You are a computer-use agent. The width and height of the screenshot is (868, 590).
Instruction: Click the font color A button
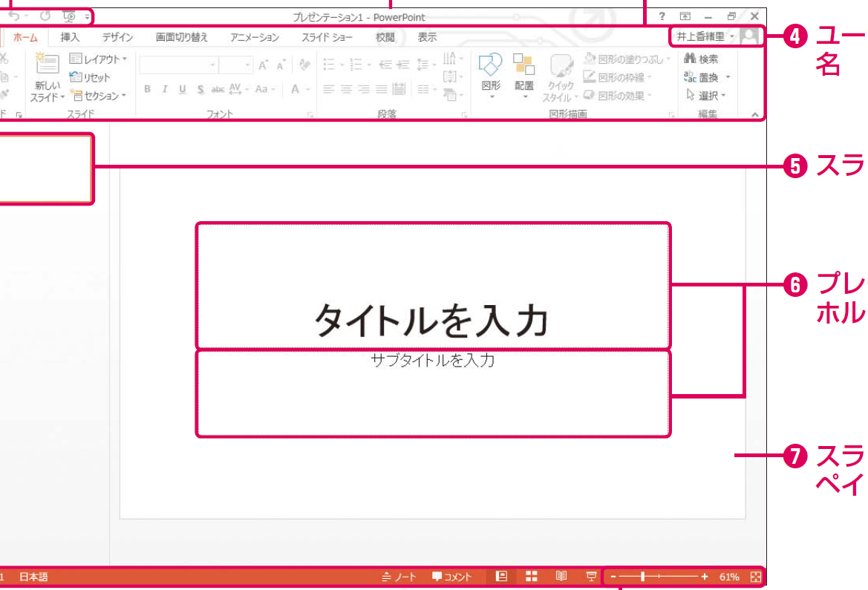click(x=295, y=89)
